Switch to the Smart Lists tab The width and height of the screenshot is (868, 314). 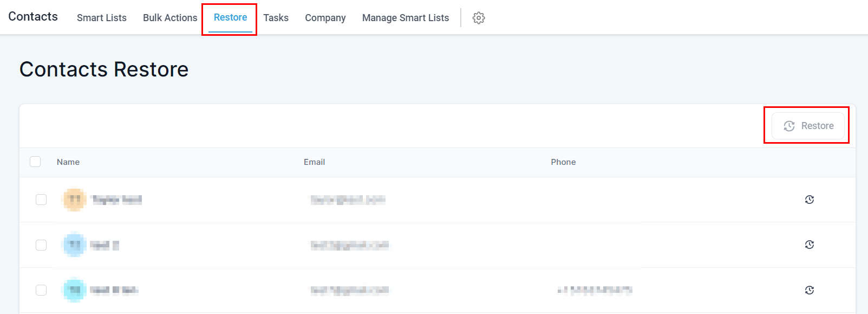(x=101, y=18)
